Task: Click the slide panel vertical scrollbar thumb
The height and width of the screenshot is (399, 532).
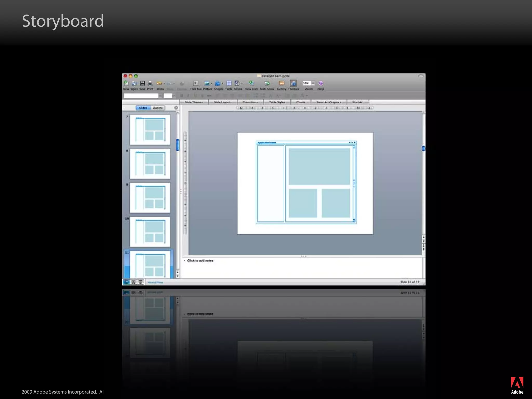Action: click(178, 145)
